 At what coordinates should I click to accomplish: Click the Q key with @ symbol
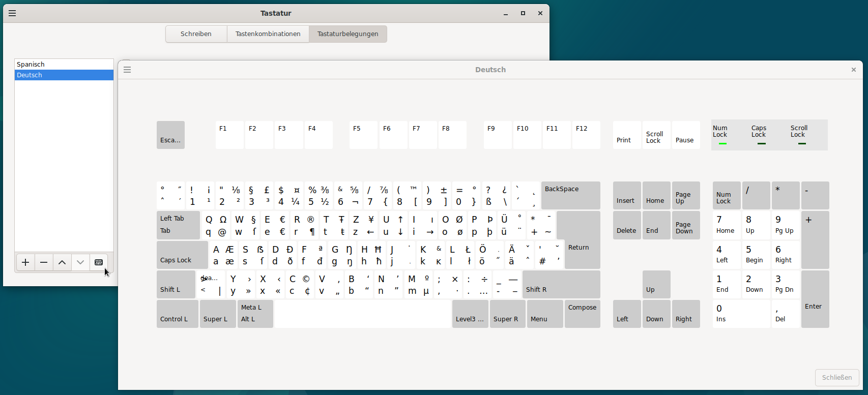click(216, 225)
